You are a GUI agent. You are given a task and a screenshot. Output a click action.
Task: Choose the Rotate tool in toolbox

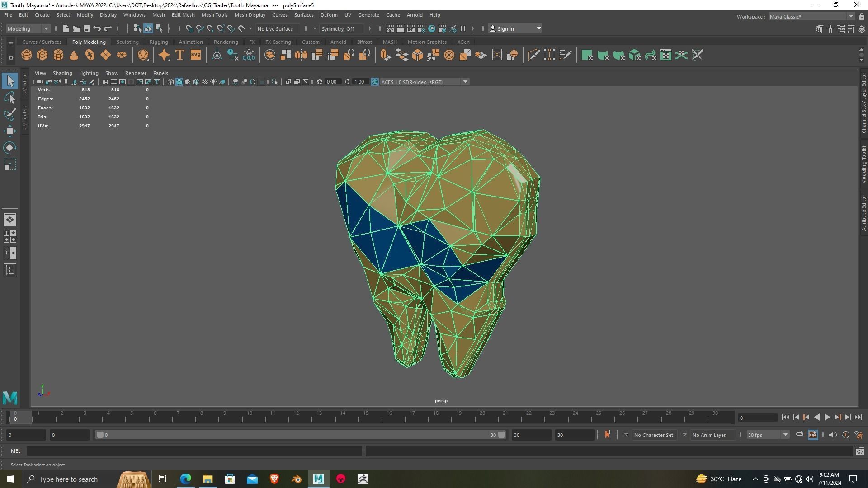pos(10,148)
